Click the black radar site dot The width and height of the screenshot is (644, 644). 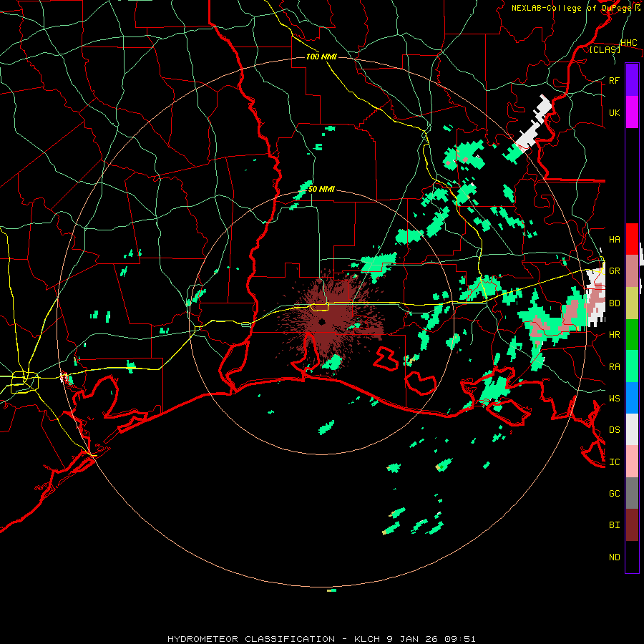coord(321,321)
